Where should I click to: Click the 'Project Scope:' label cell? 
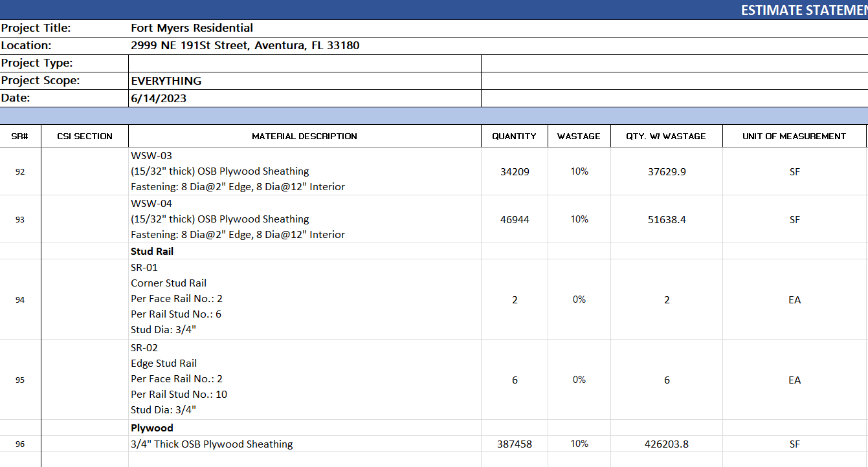pyautogui.click(x=64, y=81)
